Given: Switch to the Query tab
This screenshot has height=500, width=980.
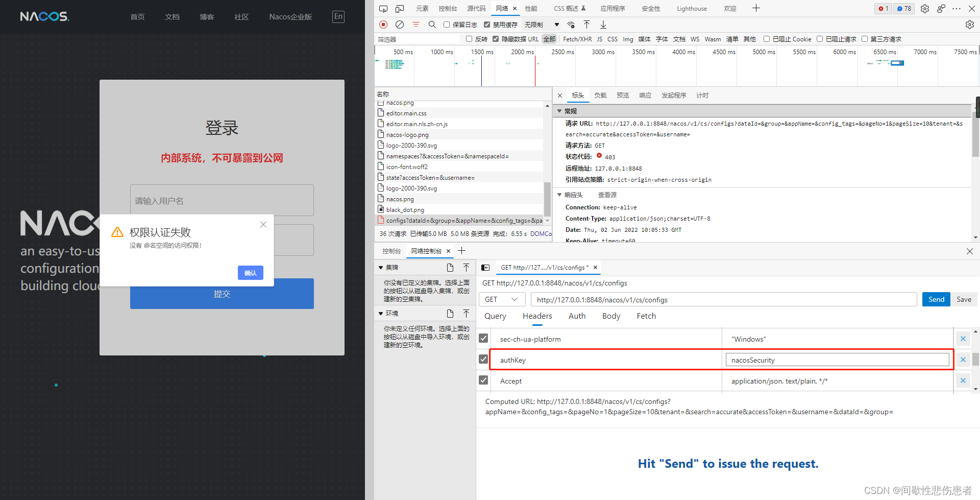Looking at the screenshot, I should (495, 316).
